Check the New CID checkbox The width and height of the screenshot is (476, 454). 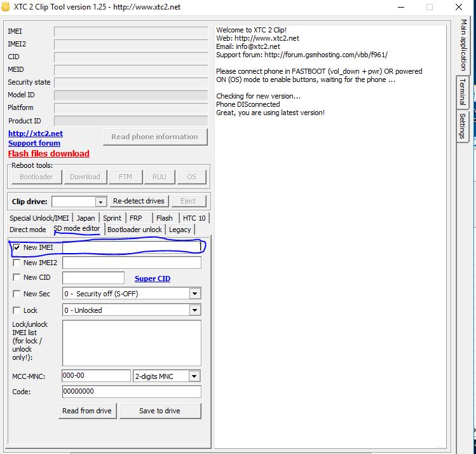click(17, 277)
